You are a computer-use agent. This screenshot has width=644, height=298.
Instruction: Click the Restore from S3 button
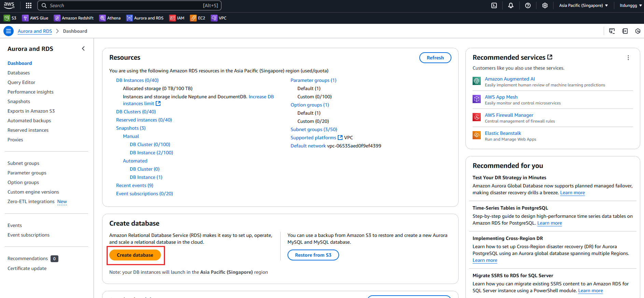(x=313, y=255)
